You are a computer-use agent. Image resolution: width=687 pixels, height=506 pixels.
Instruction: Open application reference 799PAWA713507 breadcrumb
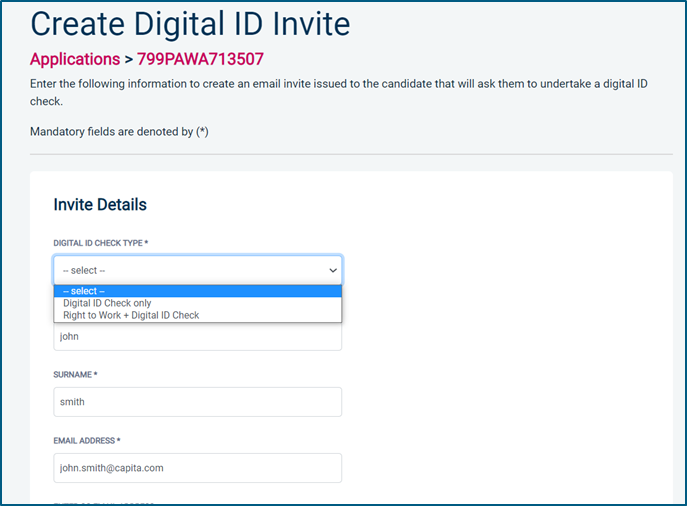tap(200, 59)
